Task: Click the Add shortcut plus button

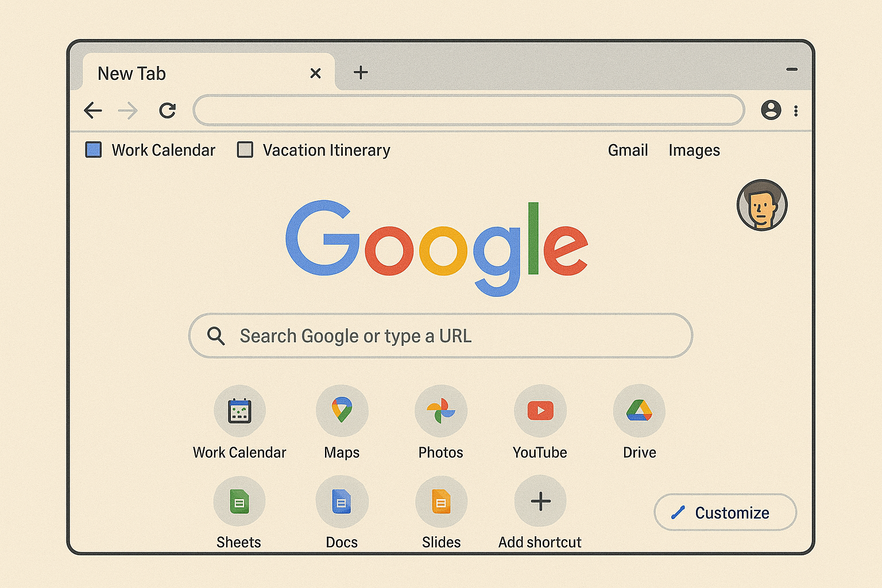Action: 540,501
